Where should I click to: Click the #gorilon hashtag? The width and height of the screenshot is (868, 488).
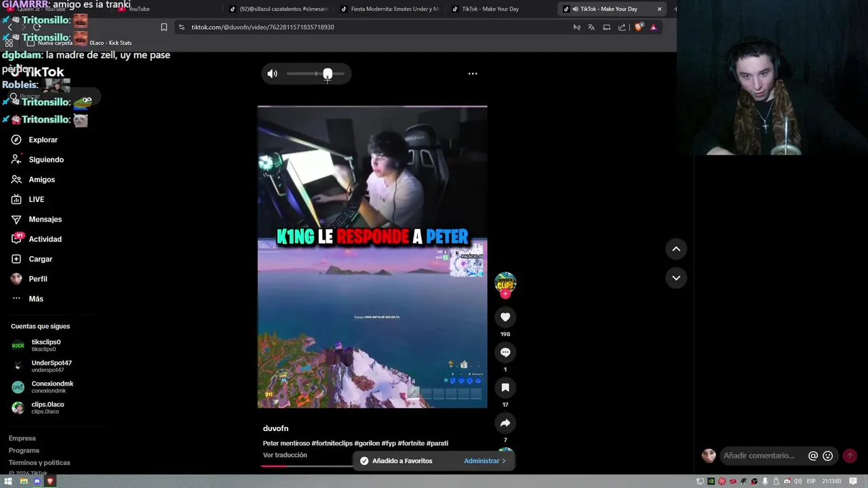tap(367, 443)
